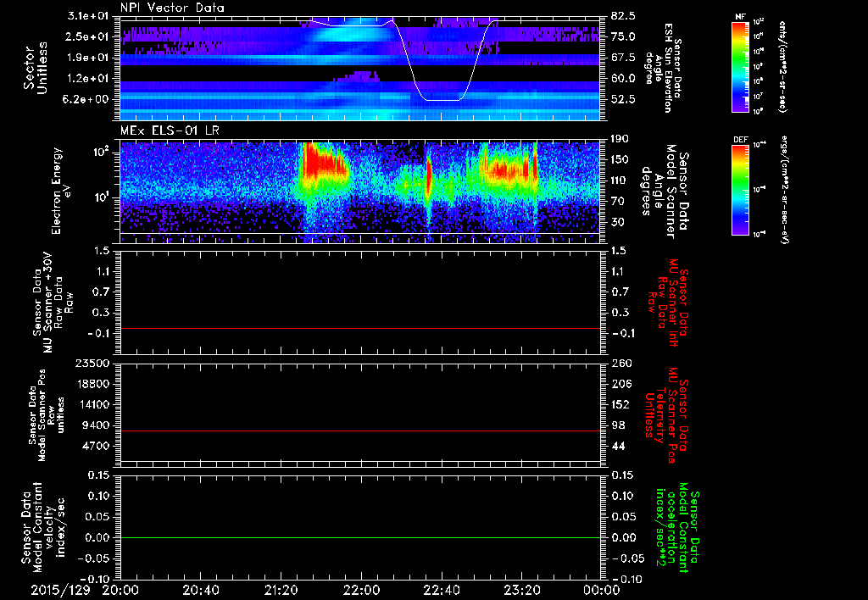Image resolution: width=868 pixels, height=600 pixels.
Task: Click the 3.1e+01 sector tick label
Action: point(88,16)
